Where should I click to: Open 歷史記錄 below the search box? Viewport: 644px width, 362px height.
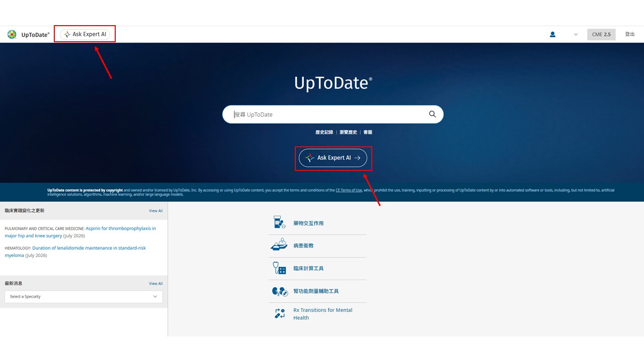[324, 132]
